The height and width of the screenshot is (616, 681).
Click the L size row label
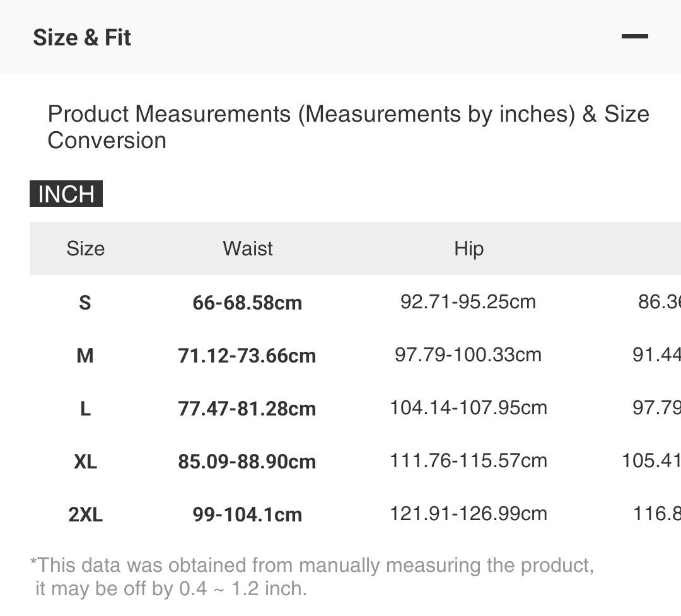[x=85, y=409]
